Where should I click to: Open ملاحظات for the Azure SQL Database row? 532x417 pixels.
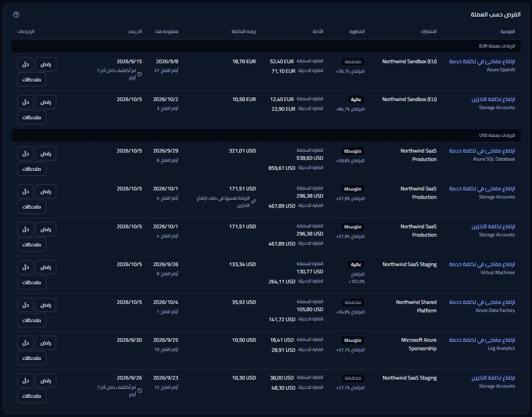tap(32, 169)
